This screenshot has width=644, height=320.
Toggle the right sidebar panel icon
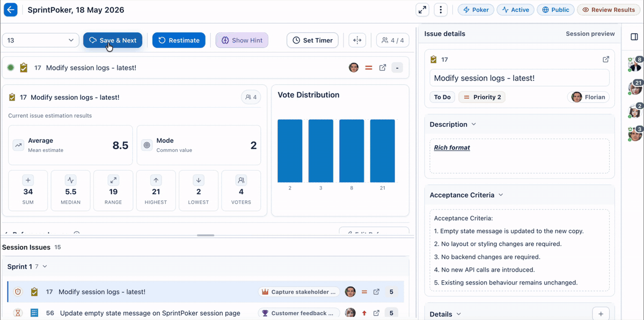tap(634, 37)
